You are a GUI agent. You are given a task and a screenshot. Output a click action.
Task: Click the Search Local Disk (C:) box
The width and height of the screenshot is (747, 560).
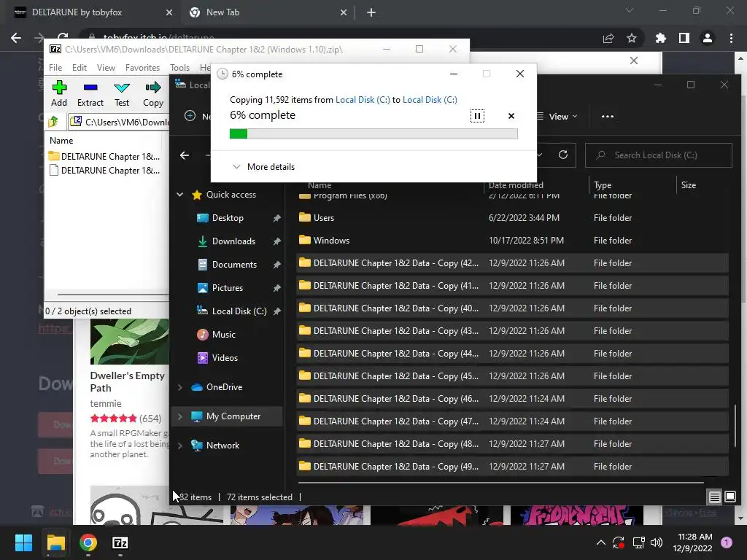click(x=659, y=155)
